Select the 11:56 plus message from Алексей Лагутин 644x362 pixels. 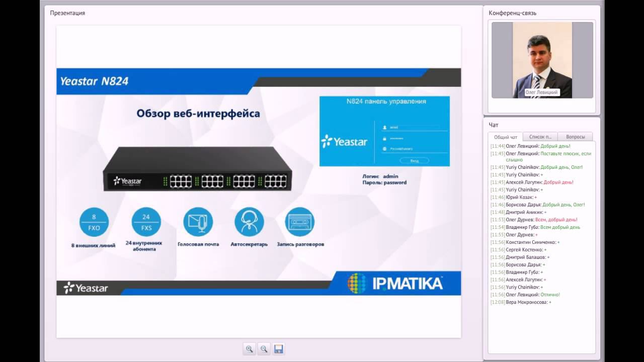click(518, 280)
